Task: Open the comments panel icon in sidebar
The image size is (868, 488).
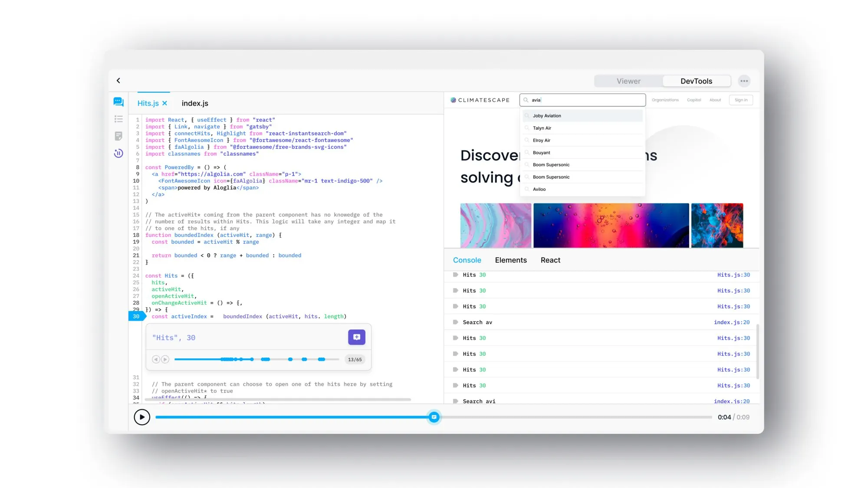Action: pyautogui.click(x=118, y=102)
